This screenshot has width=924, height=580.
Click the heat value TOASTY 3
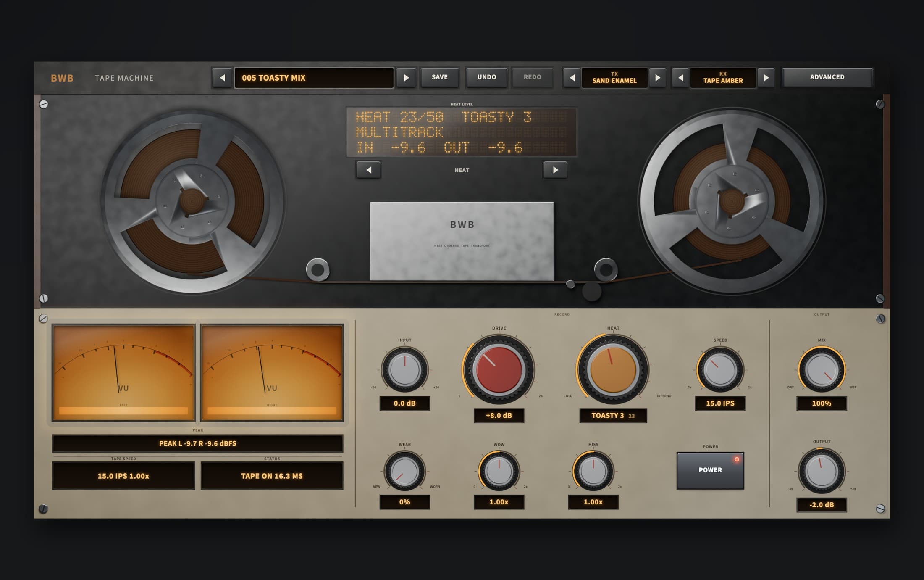pos(613,416)
